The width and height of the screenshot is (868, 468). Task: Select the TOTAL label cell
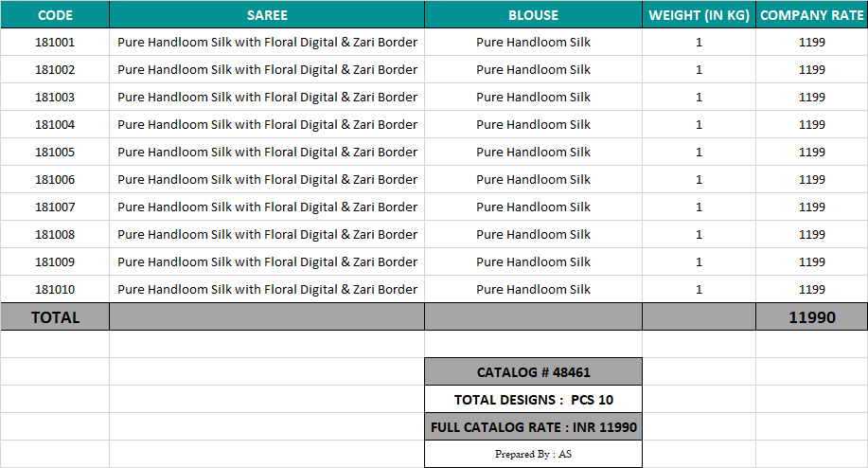coord(55,317)
